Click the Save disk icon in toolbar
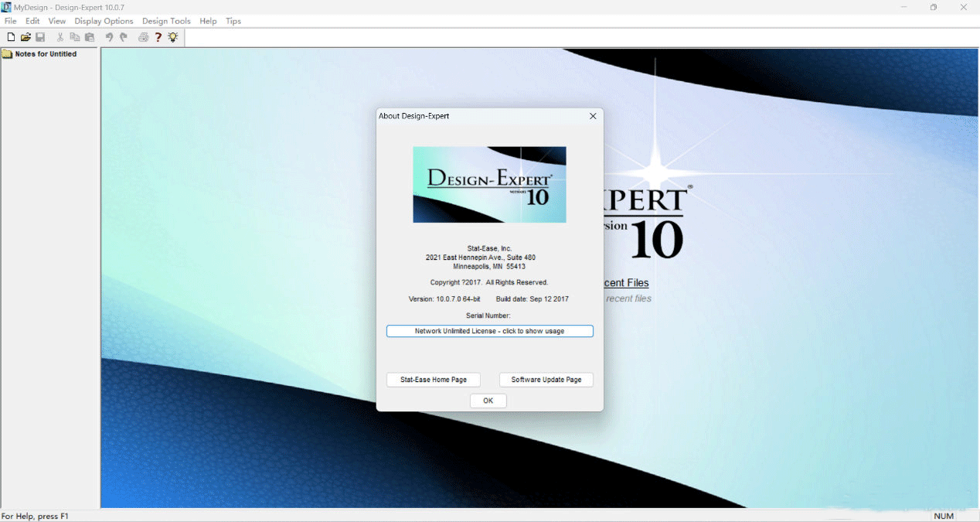 click(x=40, y=37)
